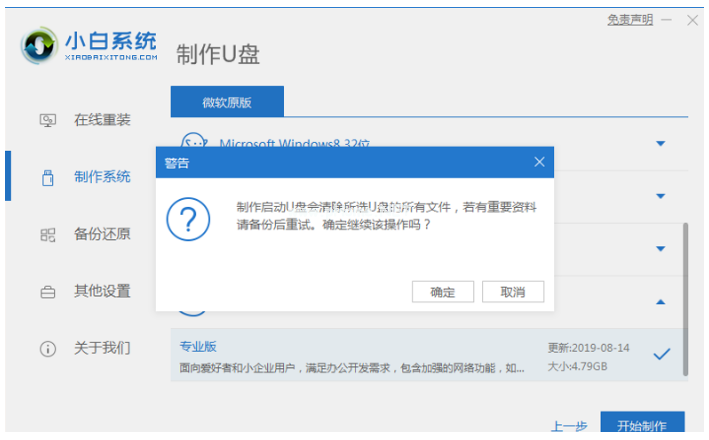This screenshot has height=440, width=709.
Task: Toggle the 专业版 selection checkmark
Action: (x=661, y=354)
